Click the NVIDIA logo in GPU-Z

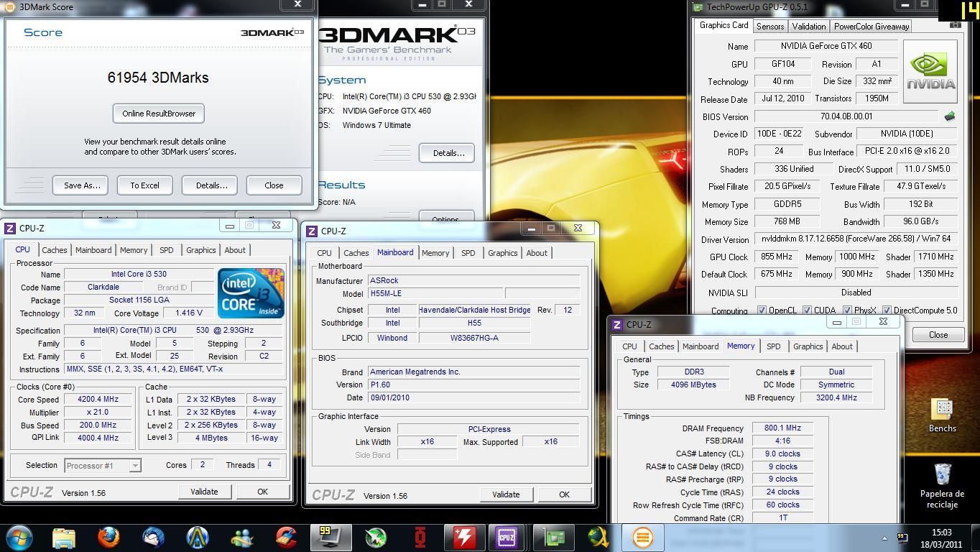(930, 71)
